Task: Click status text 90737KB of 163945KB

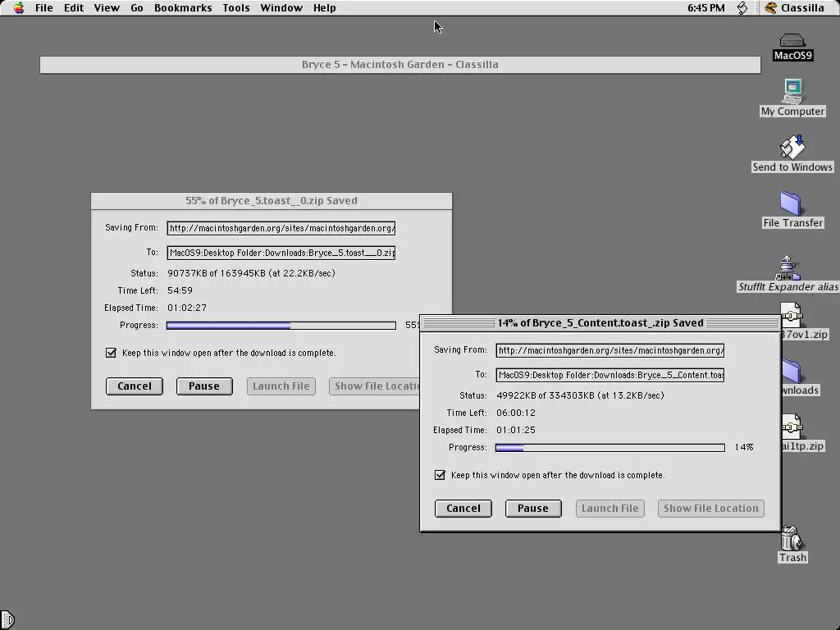Action: click(x=251, y=273)
